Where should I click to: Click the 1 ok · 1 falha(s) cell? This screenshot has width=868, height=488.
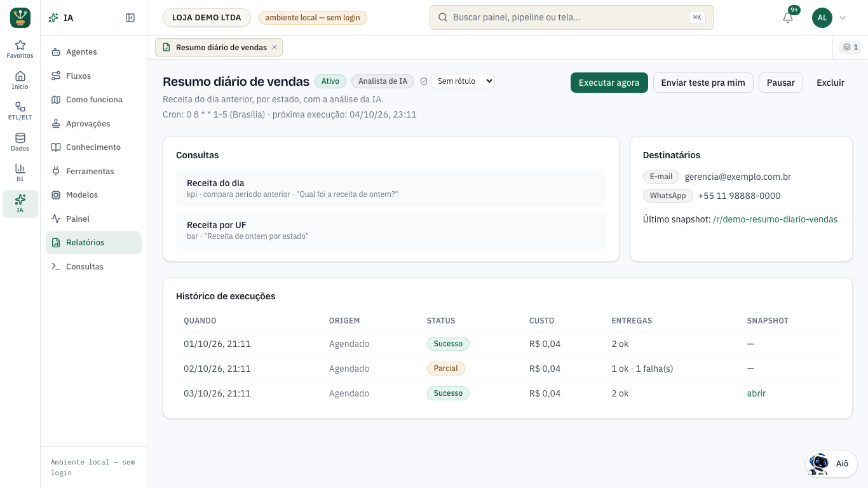click(x=642, y=369)
